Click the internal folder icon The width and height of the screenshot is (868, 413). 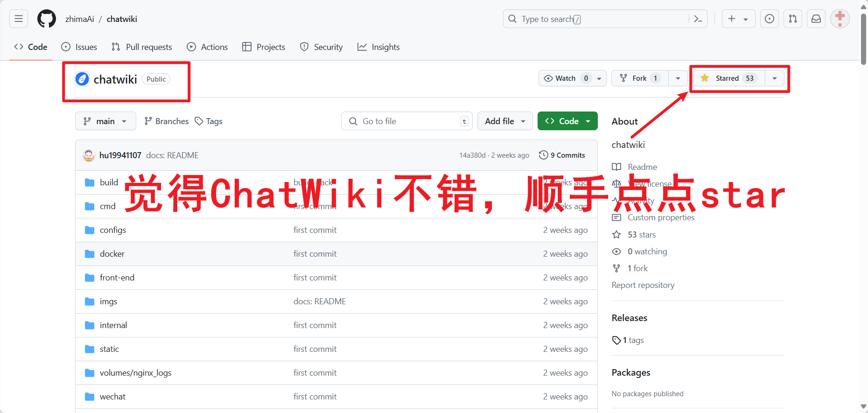coord(90,325)
